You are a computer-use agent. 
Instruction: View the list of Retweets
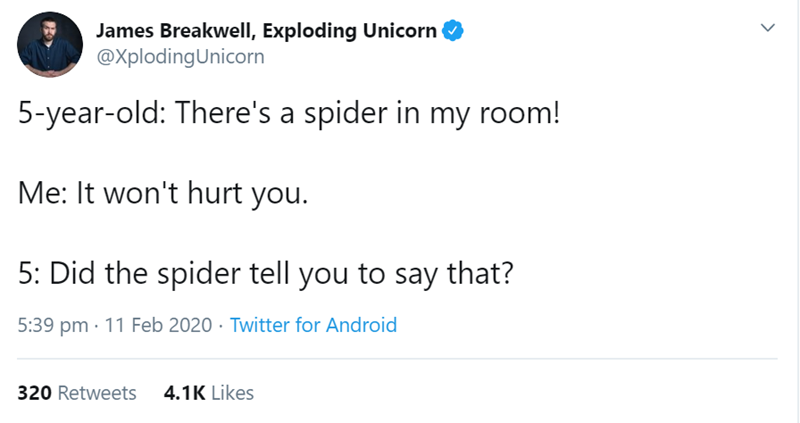97,393
